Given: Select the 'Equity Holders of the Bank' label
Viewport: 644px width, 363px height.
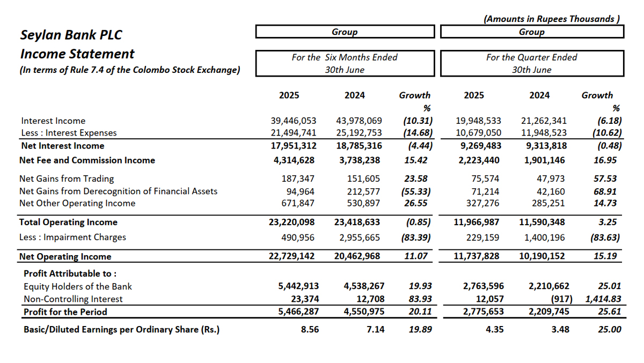Looking at the screenshot, I should pyautogui.click(x=78, y=286).
